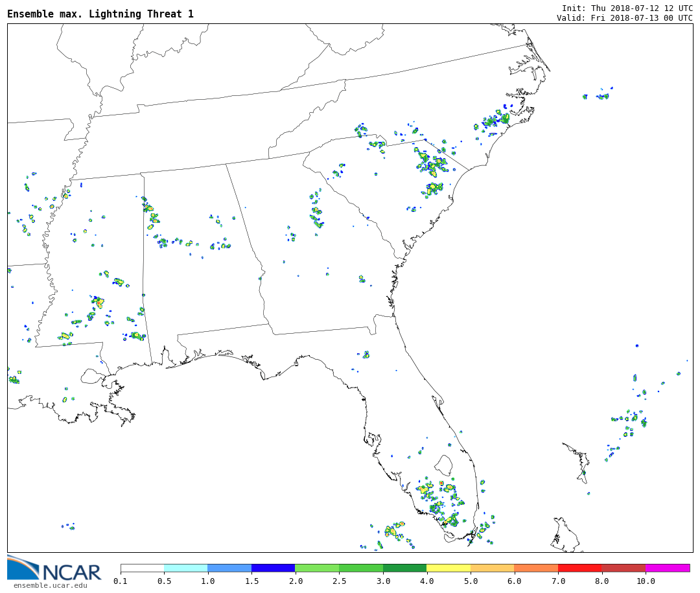The height and width of the screenshot is (593, 700).
Task: Click the magenta swatch above 10.0
Action: click(667, 568)
